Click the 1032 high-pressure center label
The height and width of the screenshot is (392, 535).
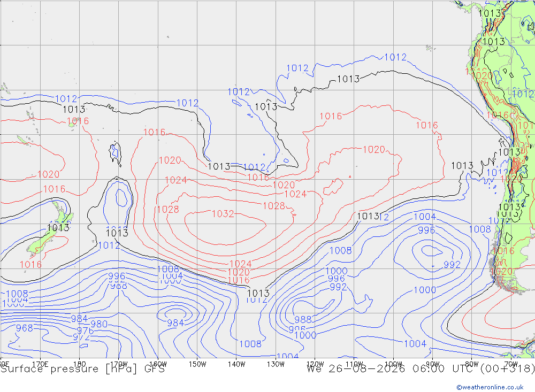(x=223, y=214)
